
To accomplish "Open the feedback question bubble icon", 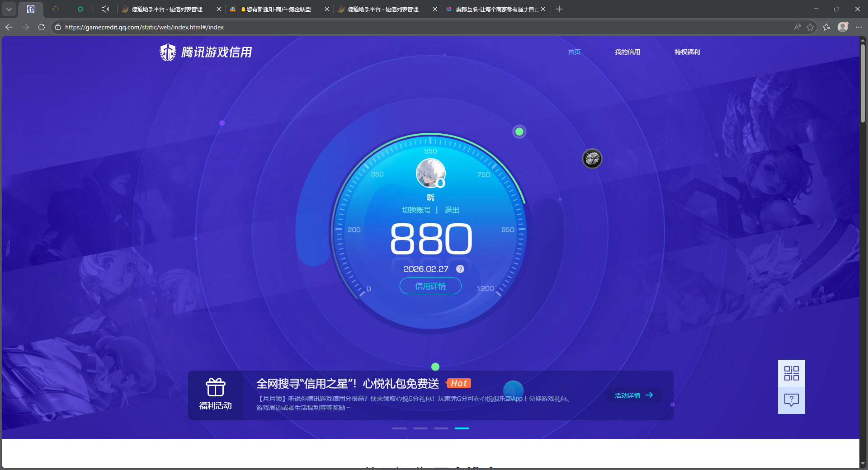I will click(792, 400).
